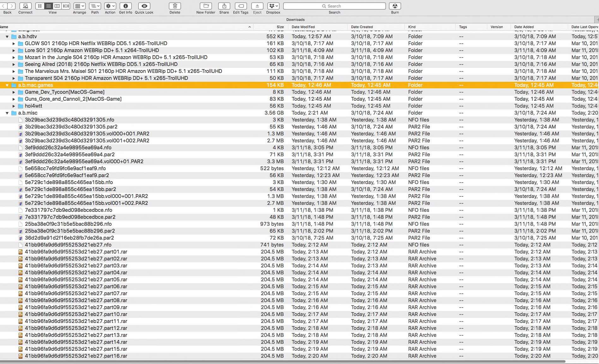Expand The Marvelous Mrs. Maisel folder
Viewport: 599px width, 364px height.
pos(14,71)
